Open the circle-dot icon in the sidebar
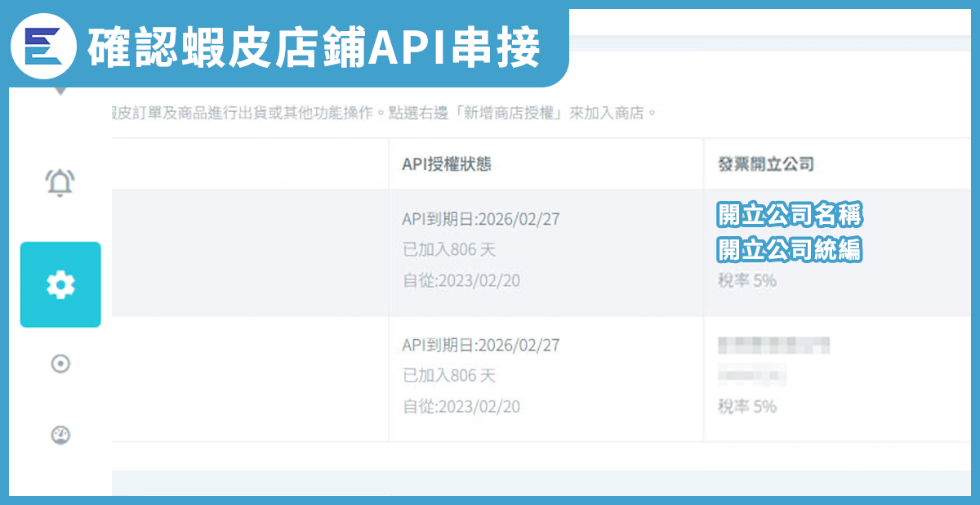The image size is (980, 505). [x=60, y=364]
